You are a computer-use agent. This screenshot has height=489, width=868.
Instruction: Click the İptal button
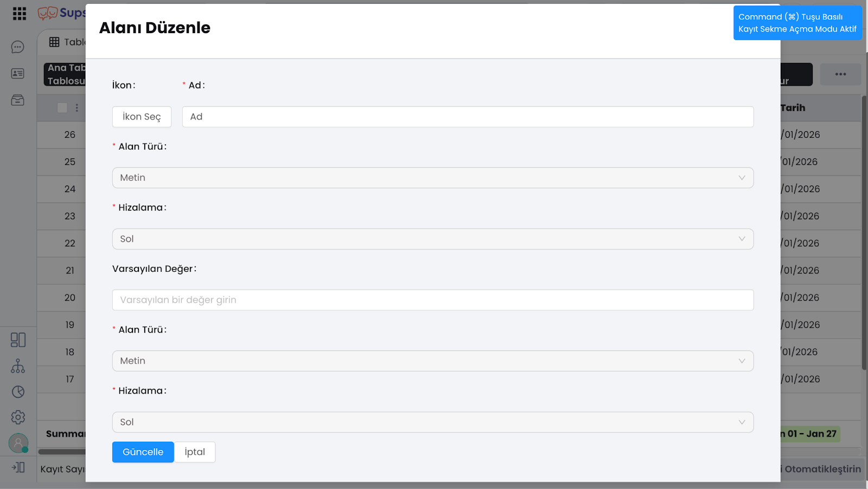tap(195, 452)
